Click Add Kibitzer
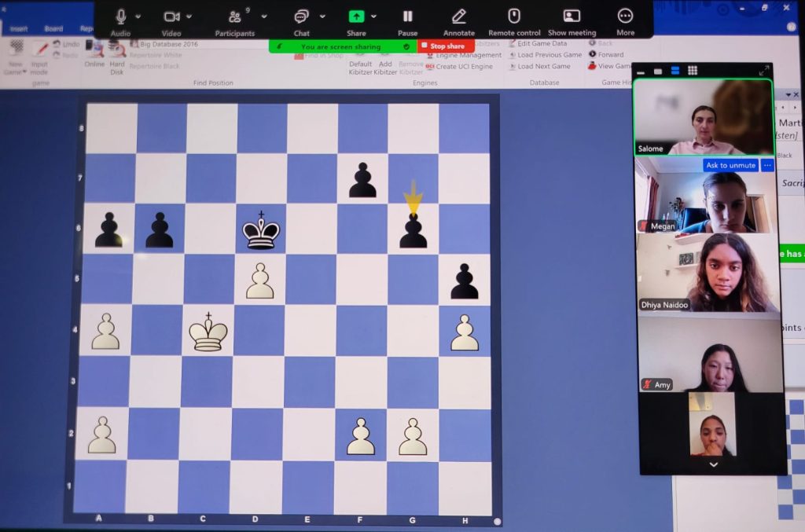Image resolution: width=805 pixels, height=532 pixels. tap(385, 68)
